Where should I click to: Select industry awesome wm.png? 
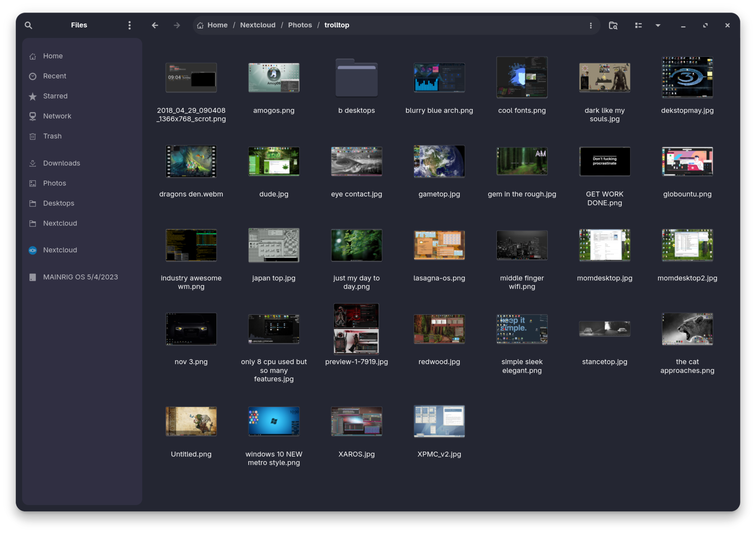tap(191, 245)
